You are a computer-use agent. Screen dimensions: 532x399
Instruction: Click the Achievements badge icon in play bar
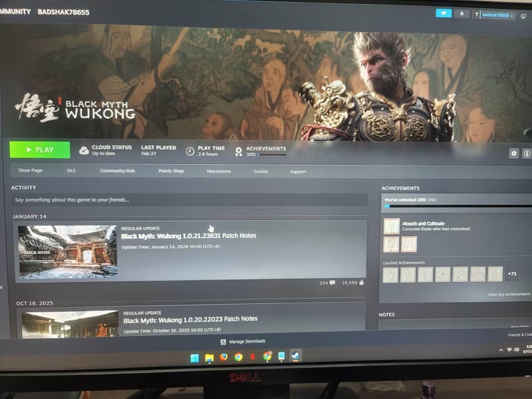tap(239, 152)
